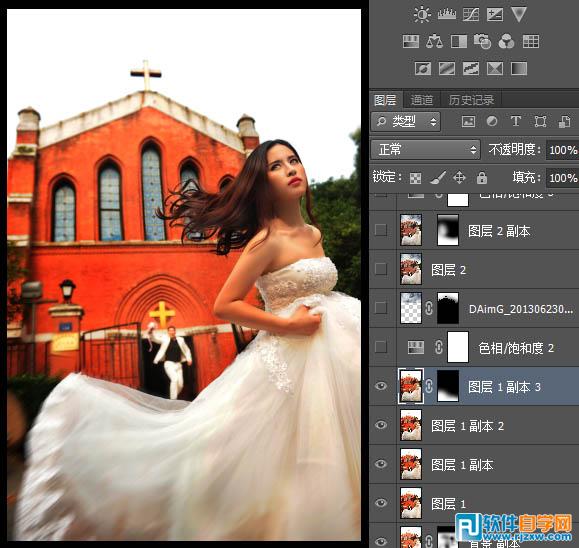Add a Levels adjustment layer
This screenshot has height=548, width=579.
pyautogui.click(x=446, y=14)
